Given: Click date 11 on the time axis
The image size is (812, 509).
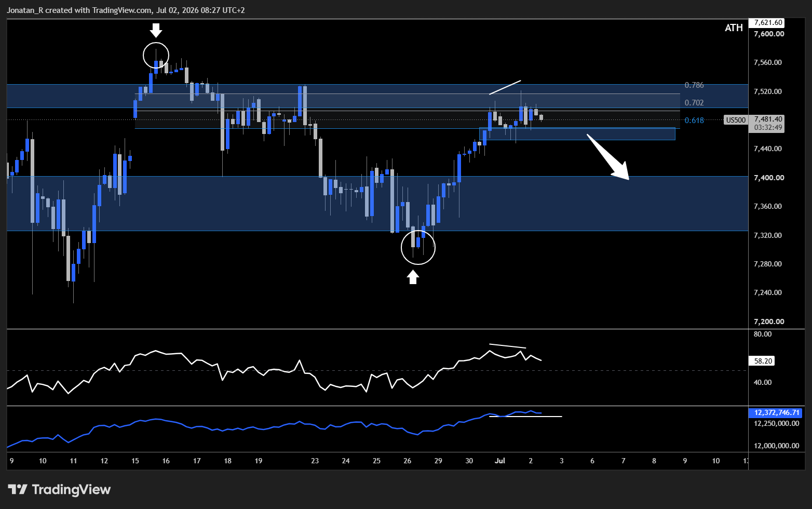Looking at the screenshot, I should [73, 461].
